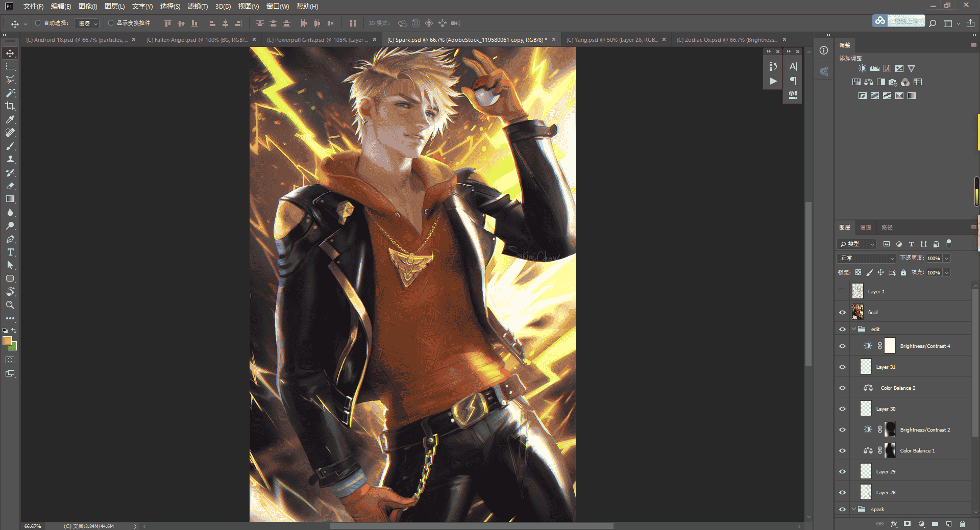
Task: Select the Eyedropper tool
Action: pyautogui.click(x=10, y=119)
